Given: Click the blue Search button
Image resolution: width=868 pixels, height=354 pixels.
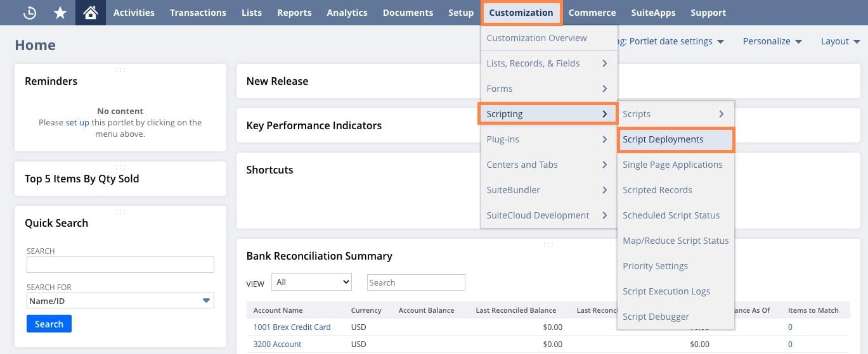Looking at the screenshot, I should pos(49,324).
